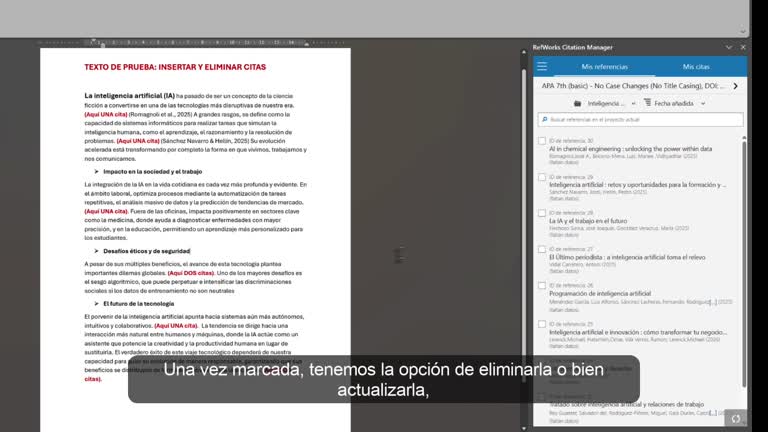
Task: Click the sync refresh icon in RefWorks pane
Action: [x=736, y=419]
